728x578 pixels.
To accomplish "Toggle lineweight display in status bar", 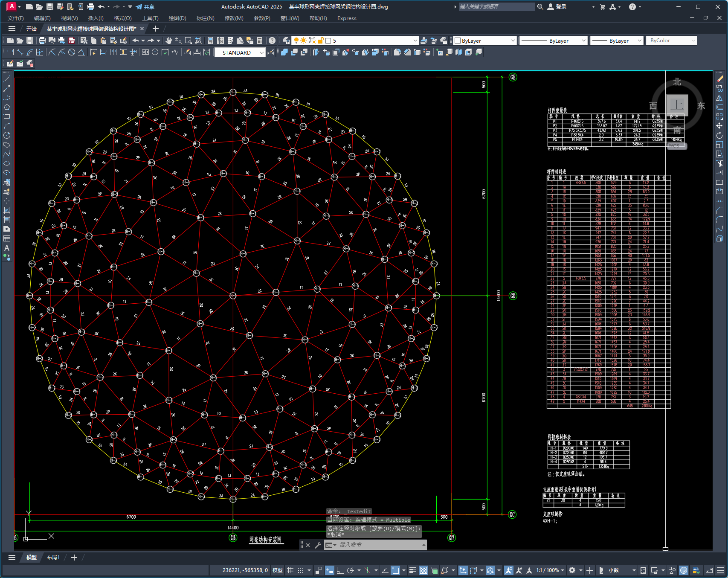I will pos(412,570).
